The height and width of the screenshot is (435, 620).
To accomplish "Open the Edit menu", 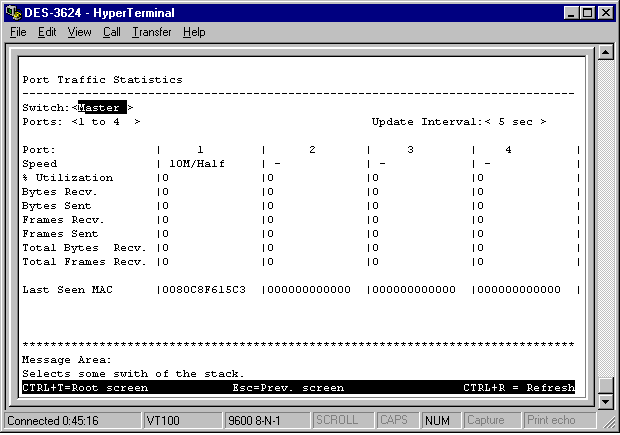I will 47,32.
